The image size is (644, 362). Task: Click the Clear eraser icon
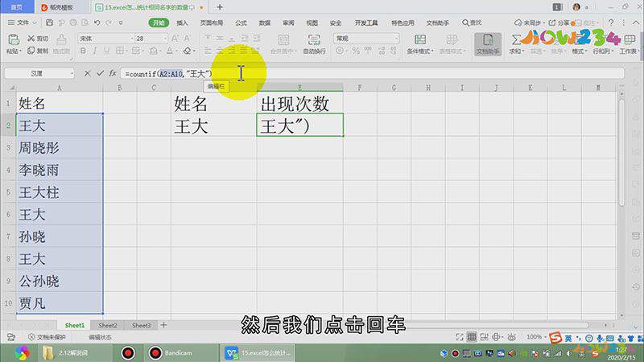(x=188, y=51)
